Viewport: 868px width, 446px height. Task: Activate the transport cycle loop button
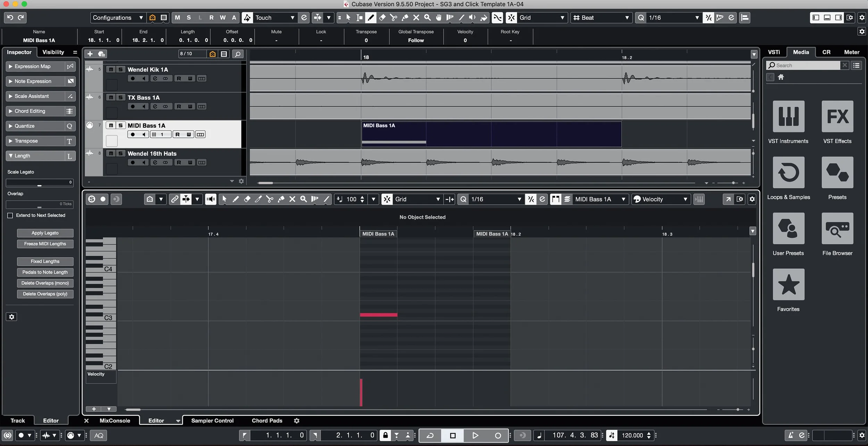(430, 436)
